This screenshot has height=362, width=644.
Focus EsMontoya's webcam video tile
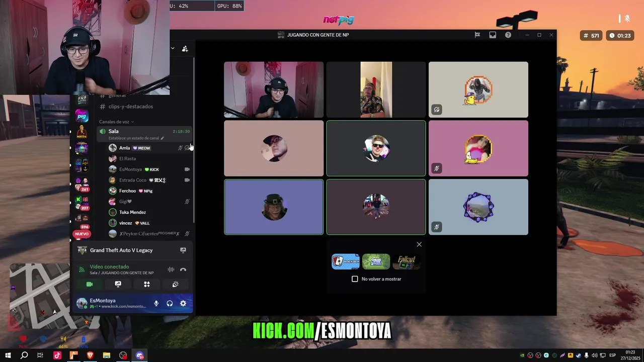point(274,89)
